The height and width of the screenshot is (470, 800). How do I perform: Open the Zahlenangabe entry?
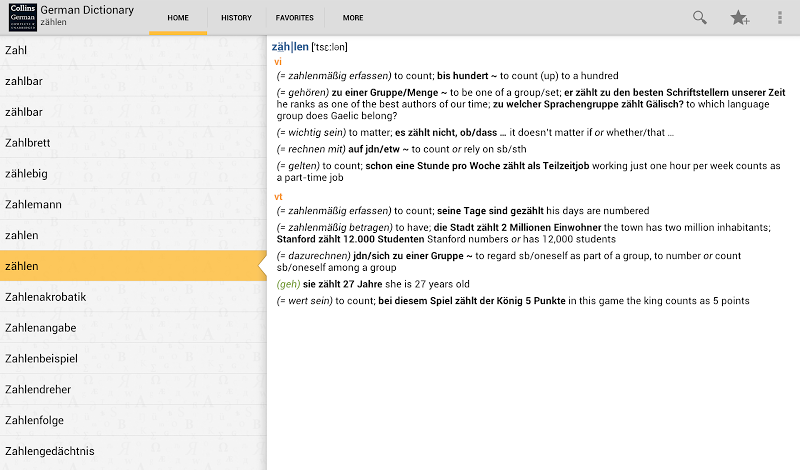[x=133, y=328]
